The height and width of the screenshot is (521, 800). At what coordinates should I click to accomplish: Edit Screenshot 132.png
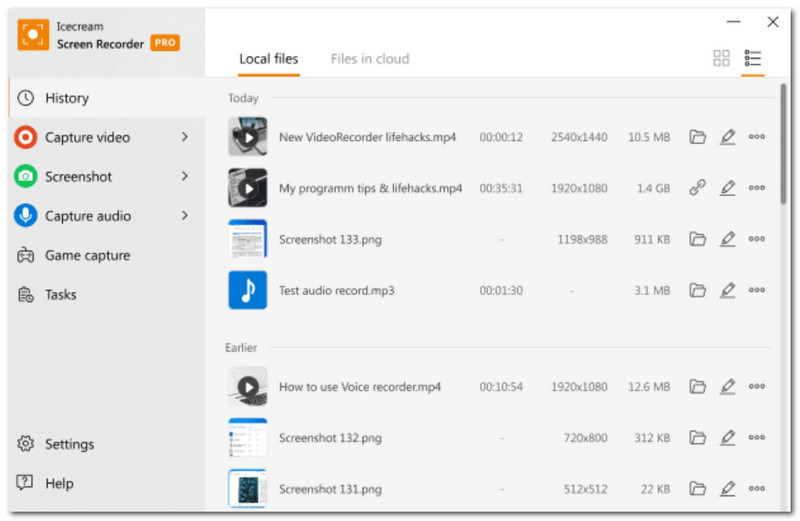pos(728,437)
